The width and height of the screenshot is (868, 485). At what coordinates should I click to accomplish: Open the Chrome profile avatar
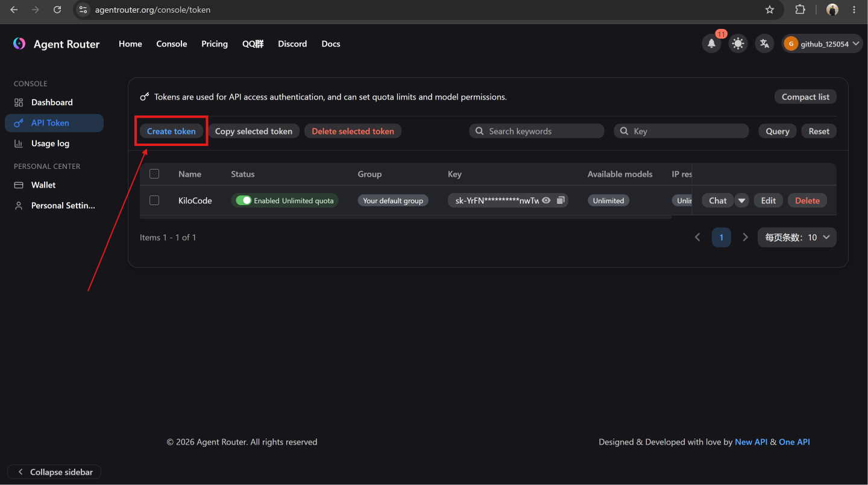(832, 10)
